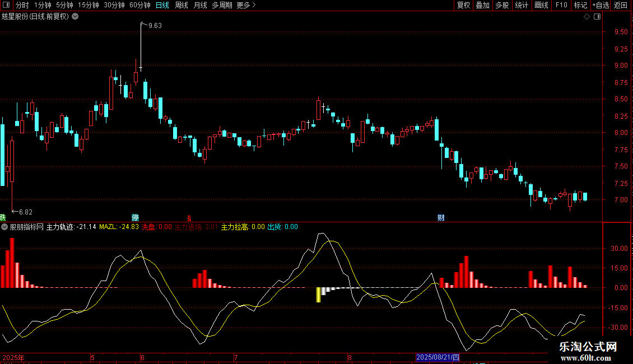
Task: Add stock with +自选 button
Action: point(601,5)
